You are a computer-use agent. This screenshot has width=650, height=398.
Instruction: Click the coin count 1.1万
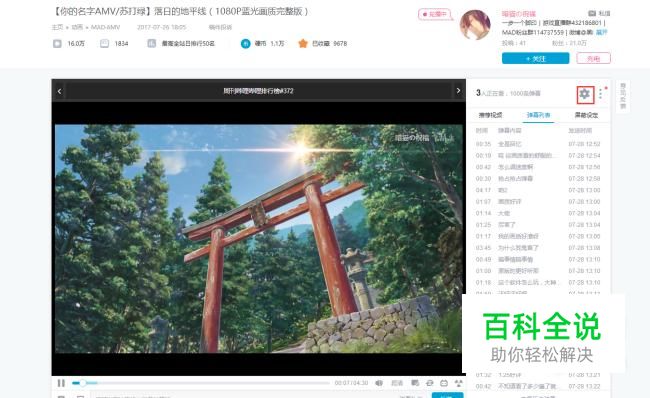277,44
